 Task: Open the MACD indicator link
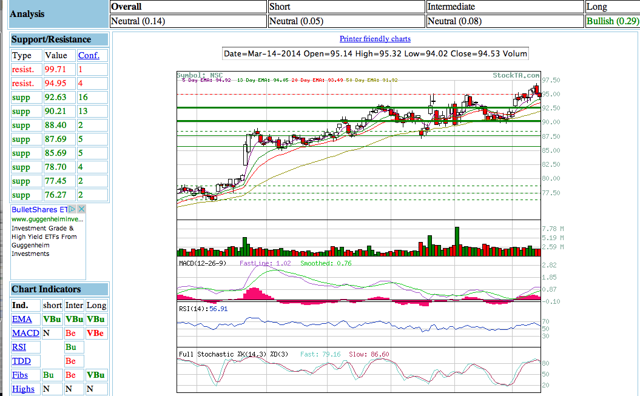[26, 333]
